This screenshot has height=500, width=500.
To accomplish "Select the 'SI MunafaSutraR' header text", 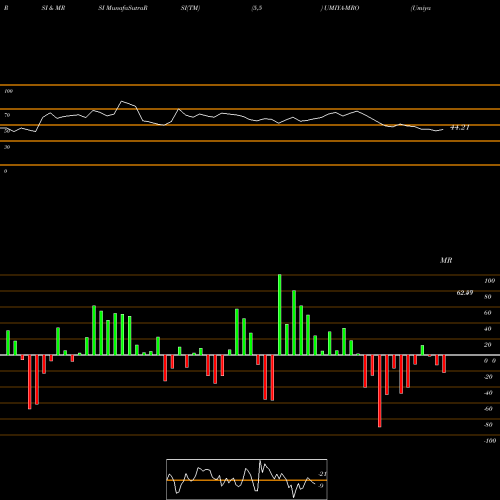I will point(123,8).
